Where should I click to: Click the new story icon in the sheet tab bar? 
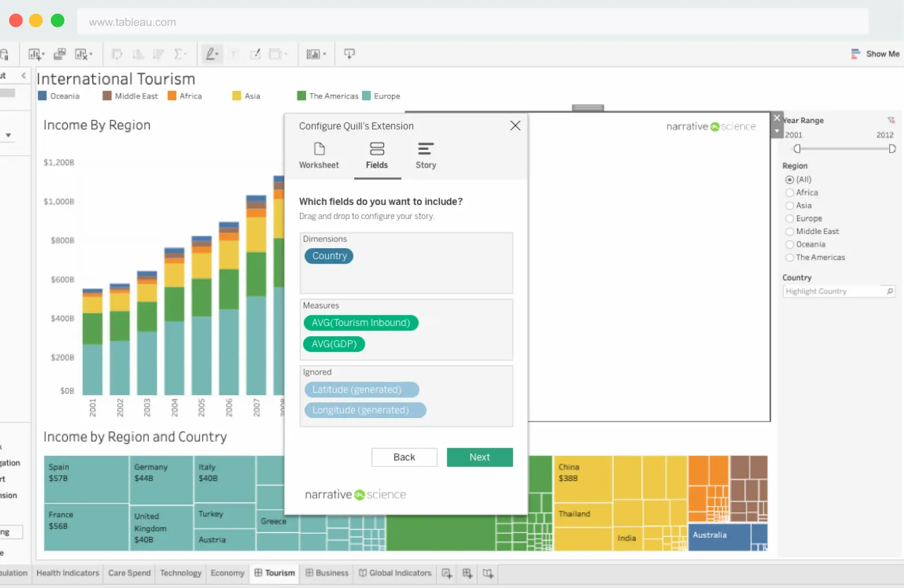pyautogui.click(x=488, y=573)
